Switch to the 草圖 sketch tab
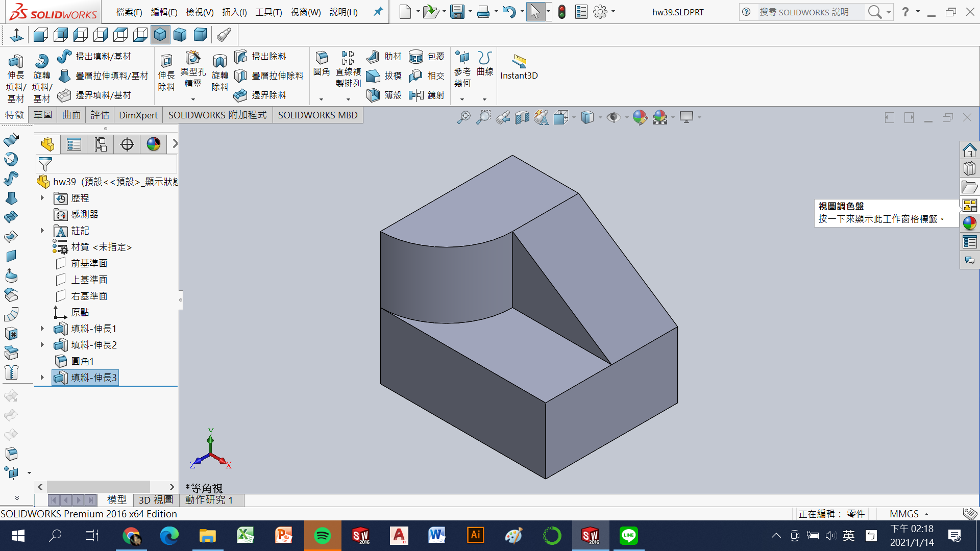The height and width of the screenshot is (551, 980). (43, 115)
